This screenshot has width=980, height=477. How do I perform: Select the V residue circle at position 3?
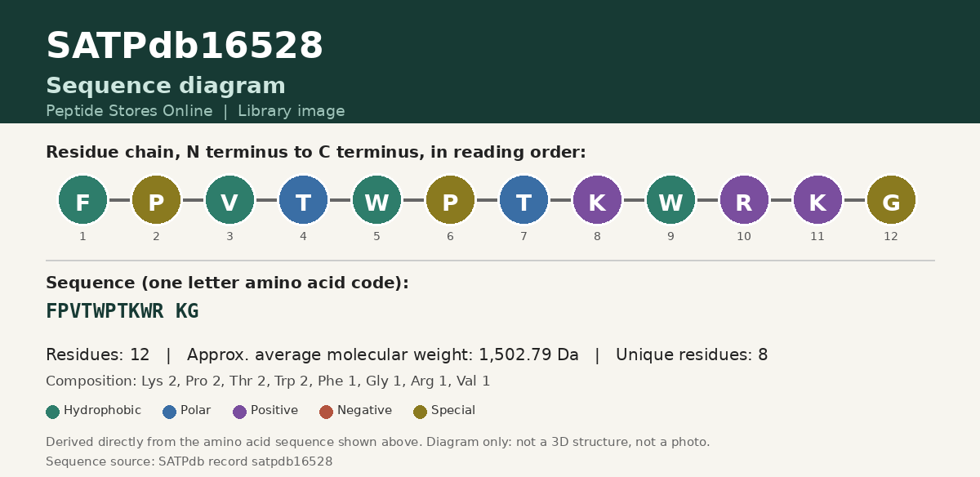coord(229,200)
